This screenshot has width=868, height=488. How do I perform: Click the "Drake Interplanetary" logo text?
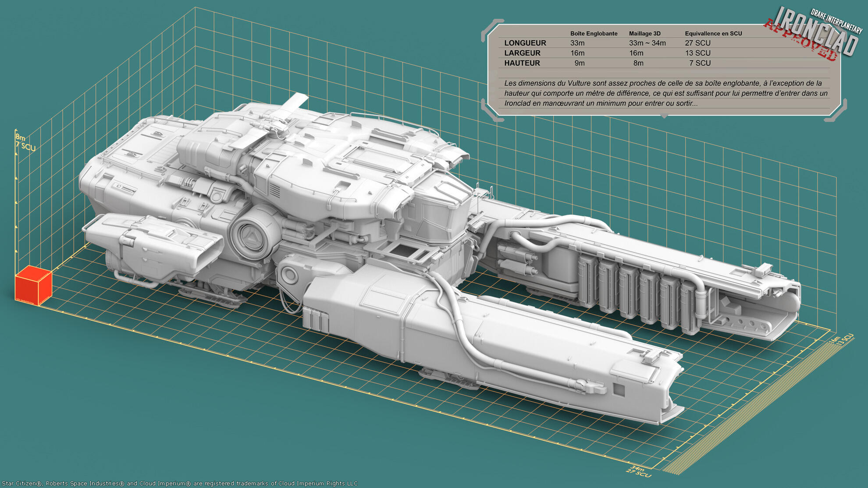click(x=836, y=21)
